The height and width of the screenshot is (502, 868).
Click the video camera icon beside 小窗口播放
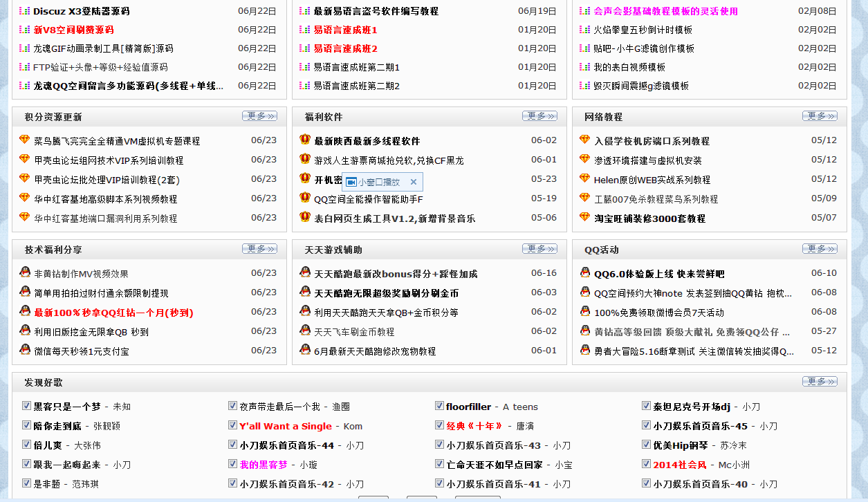click(x=351, y=183)
